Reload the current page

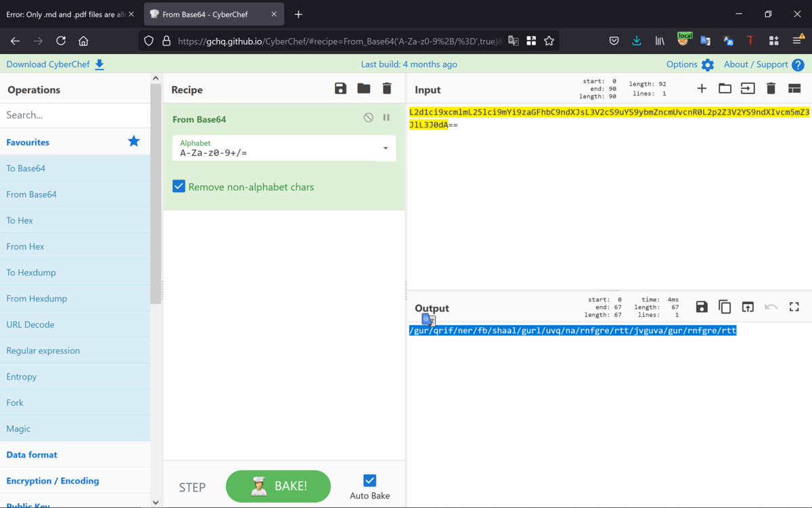(61, 41)
